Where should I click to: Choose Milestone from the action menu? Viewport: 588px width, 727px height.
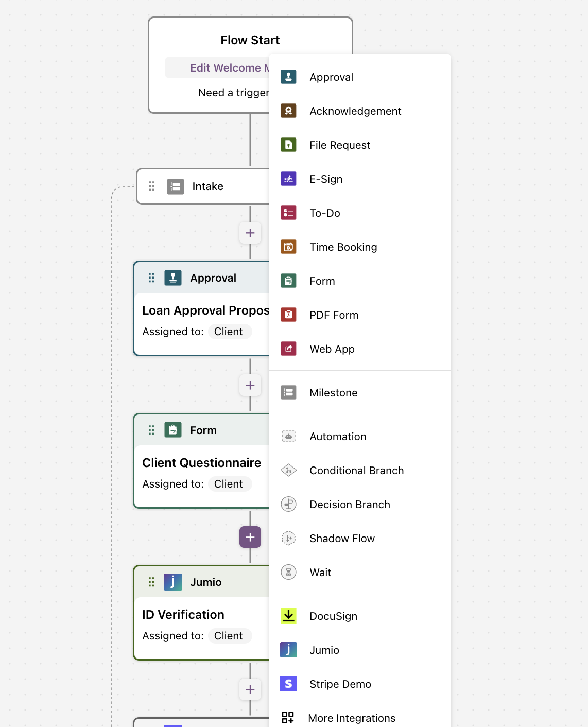click(x=360, y=392)
